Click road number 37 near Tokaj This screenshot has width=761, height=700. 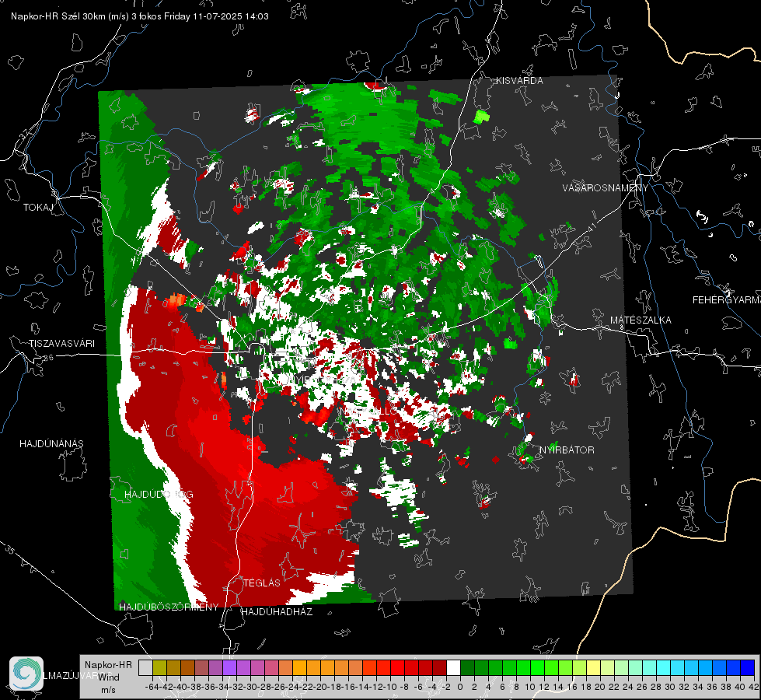(x=25, y=134)
